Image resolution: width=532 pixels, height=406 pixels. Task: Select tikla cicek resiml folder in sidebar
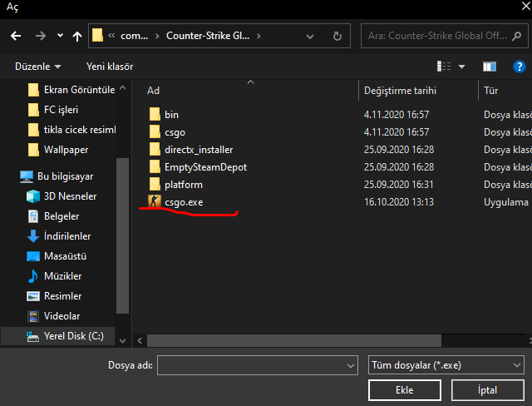click(72, 130)
